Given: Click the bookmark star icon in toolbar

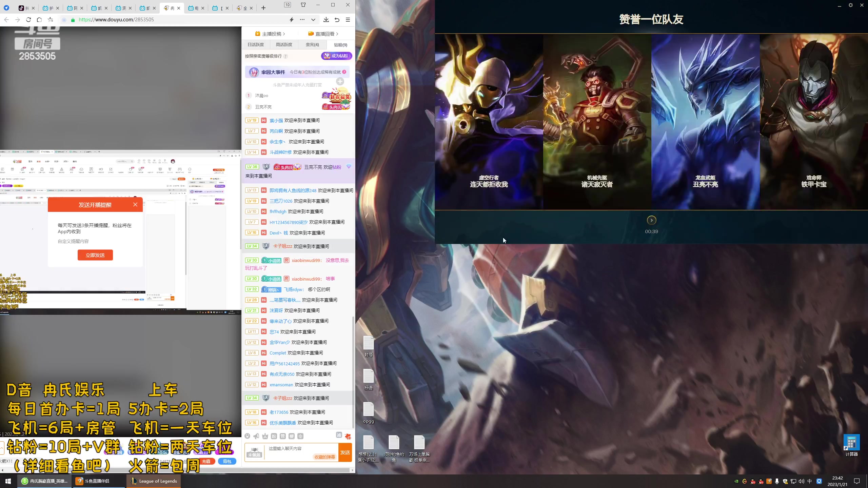Looking at the screenshot, I should (51, 20).
